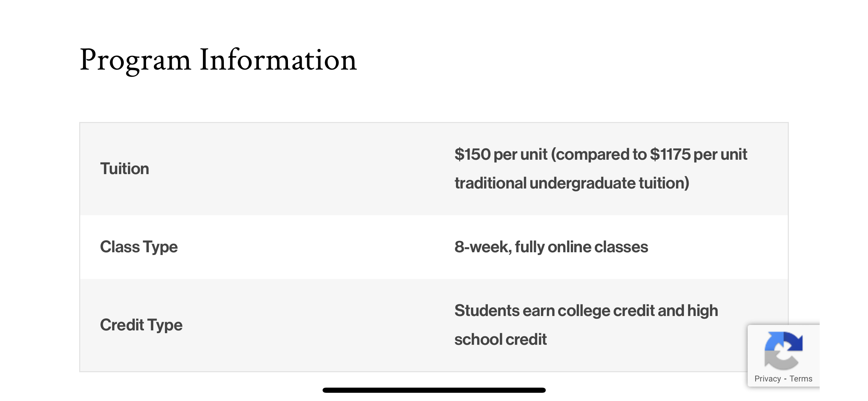868x401 pixels.
Task: Click the school credit text line
Action: pyautogui.click(x=501, y=339)
